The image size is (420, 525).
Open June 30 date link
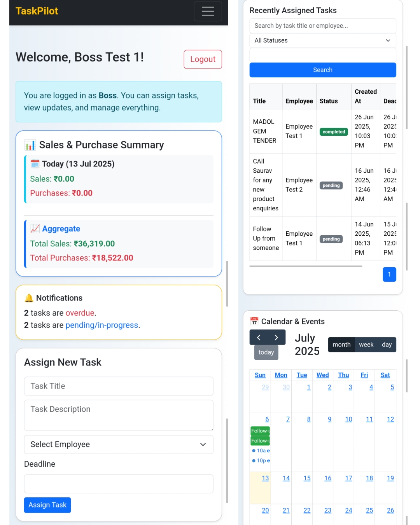pyautogui.click(x=286, y=387)
